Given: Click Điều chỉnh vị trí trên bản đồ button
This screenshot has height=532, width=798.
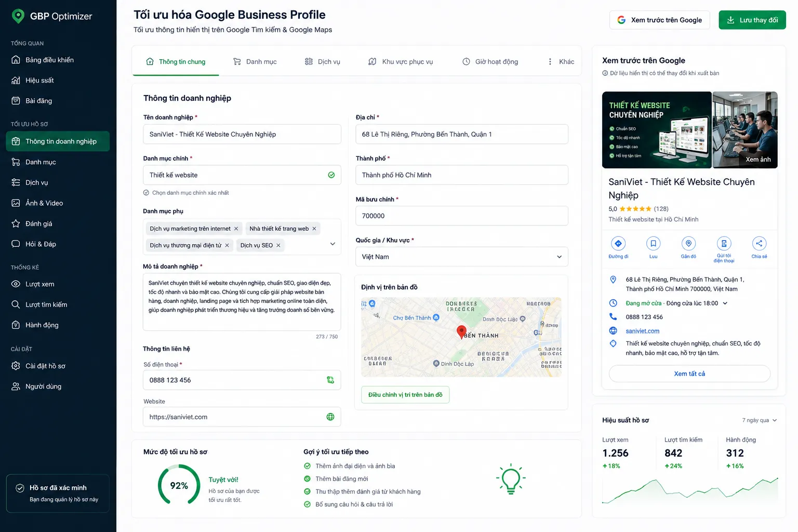Looking at the screenshot, I should click(x=405, y=395).
